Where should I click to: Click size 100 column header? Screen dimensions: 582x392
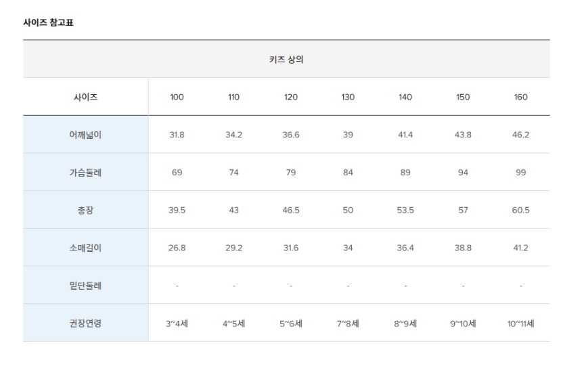pyautogui.click(x=177, y=97)
